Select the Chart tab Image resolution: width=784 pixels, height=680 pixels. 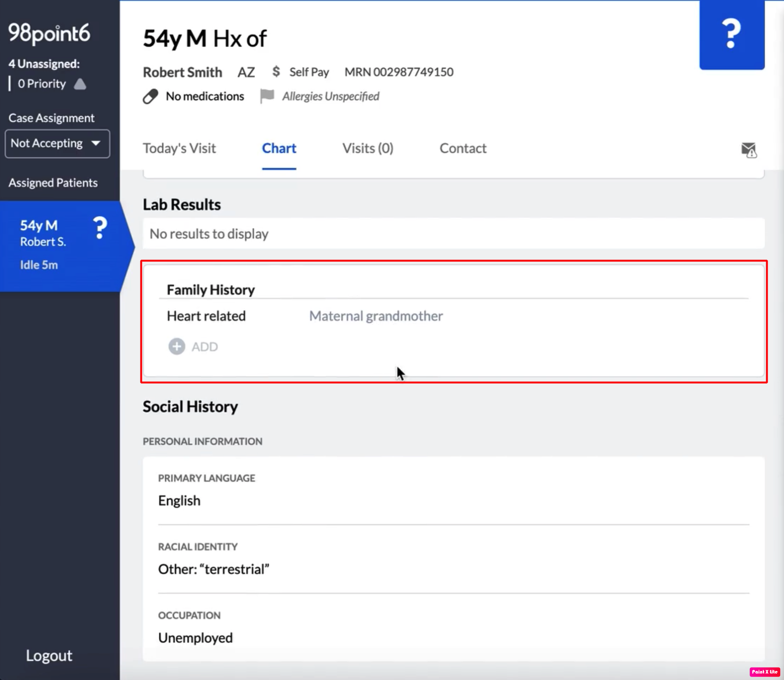279,148
